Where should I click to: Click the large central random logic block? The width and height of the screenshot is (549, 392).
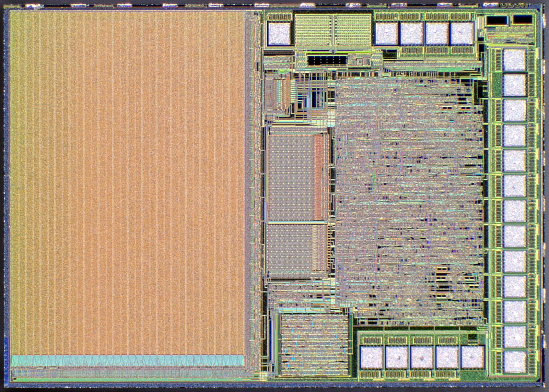[408, 192]
